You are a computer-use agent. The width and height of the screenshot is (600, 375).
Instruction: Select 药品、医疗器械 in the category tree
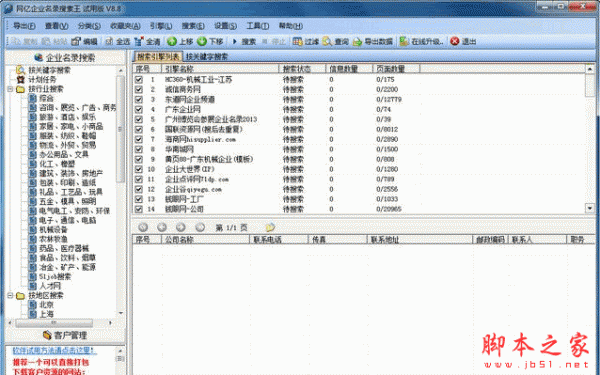click(x=64, y=248)
